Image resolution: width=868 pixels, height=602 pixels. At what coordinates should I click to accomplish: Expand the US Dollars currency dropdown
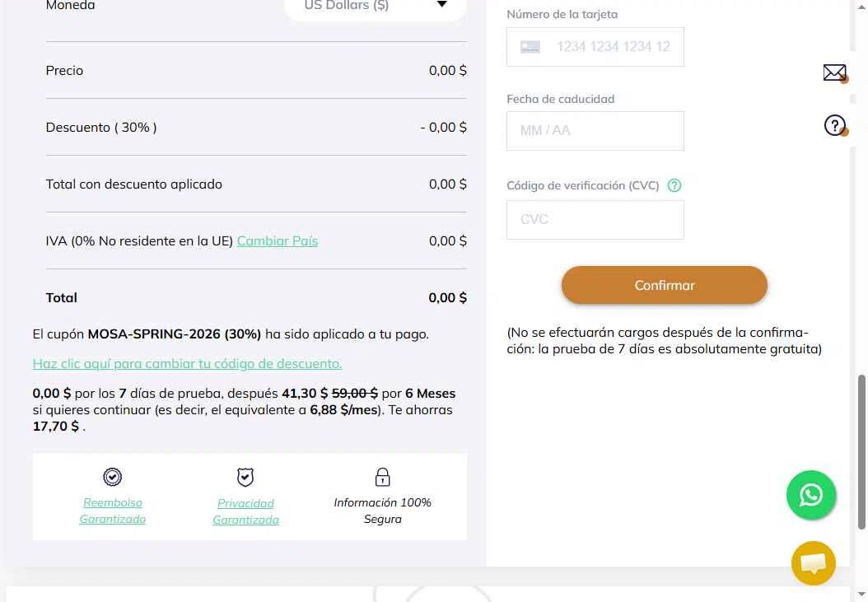pyautogui.click(x=376, y=7)
